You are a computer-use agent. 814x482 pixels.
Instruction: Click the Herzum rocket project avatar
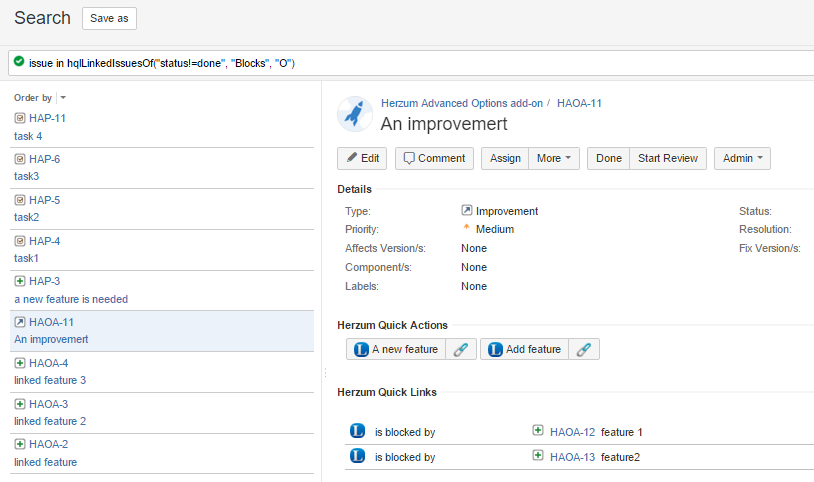(355, 114)
